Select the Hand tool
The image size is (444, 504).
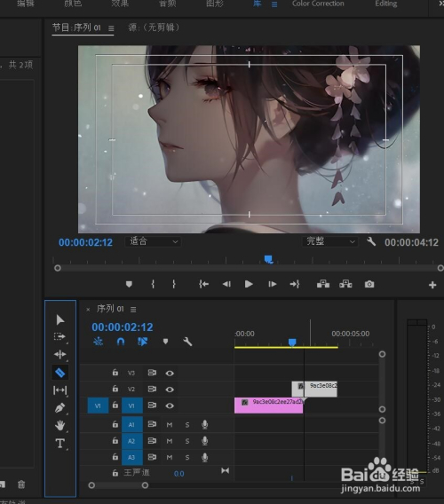tap(60, 425)
